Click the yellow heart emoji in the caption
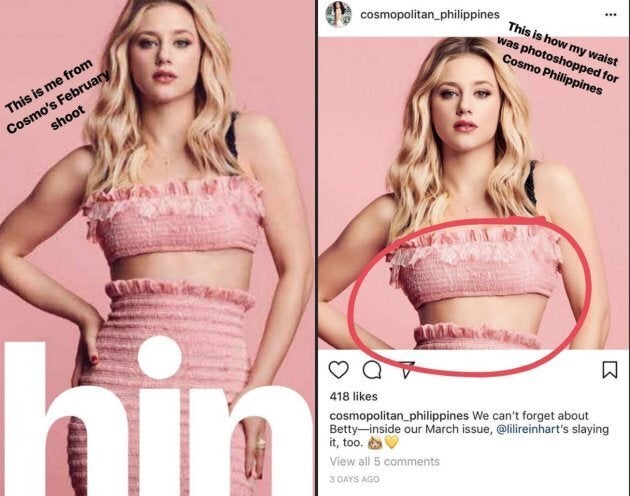 [x=392, y=442]
